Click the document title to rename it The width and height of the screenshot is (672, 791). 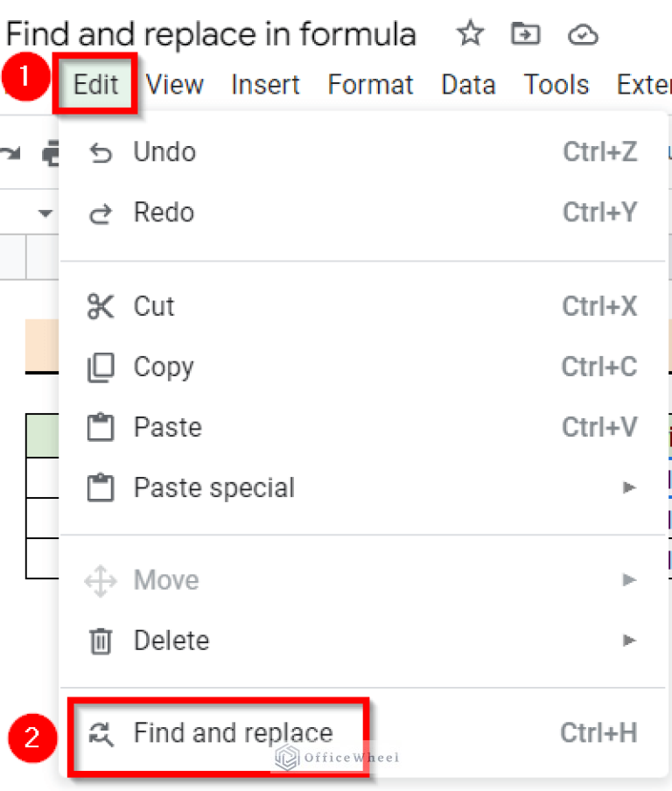[211, 35]
